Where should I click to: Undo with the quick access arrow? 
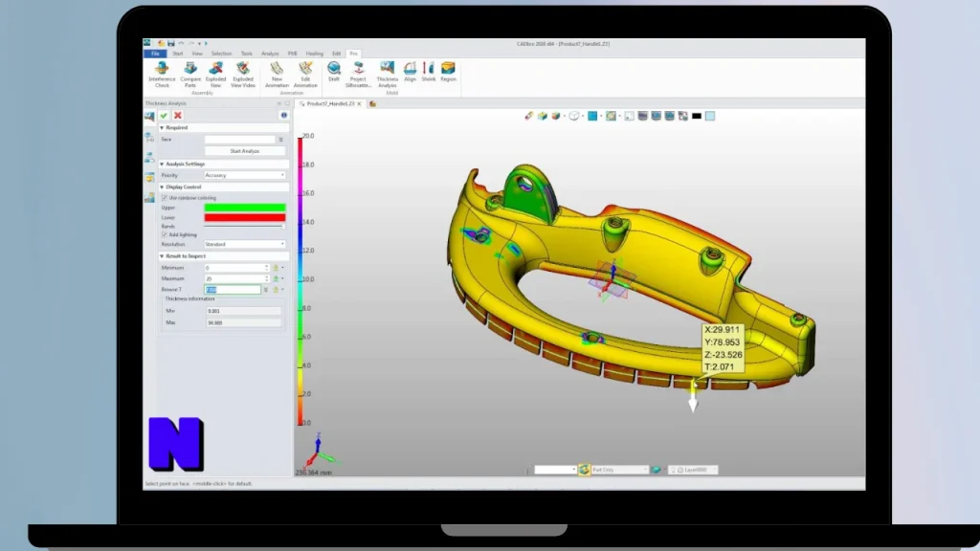181,44
